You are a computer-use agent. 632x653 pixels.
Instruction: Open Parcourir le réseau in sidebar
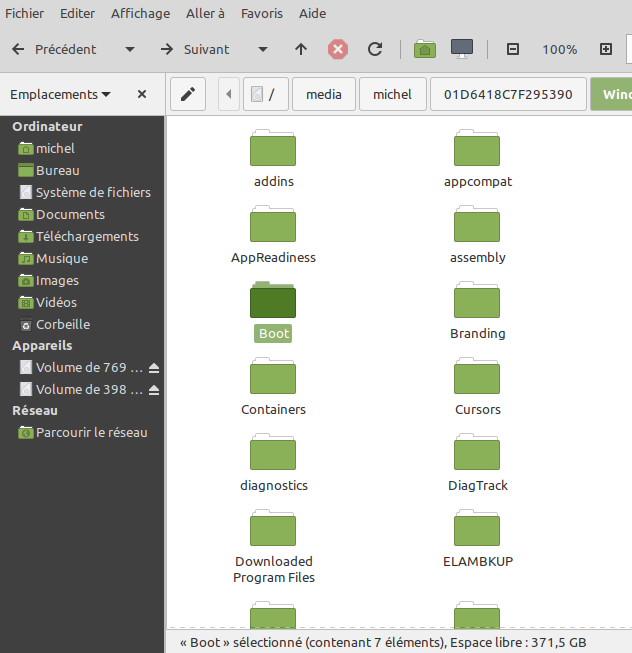point(82,433)
